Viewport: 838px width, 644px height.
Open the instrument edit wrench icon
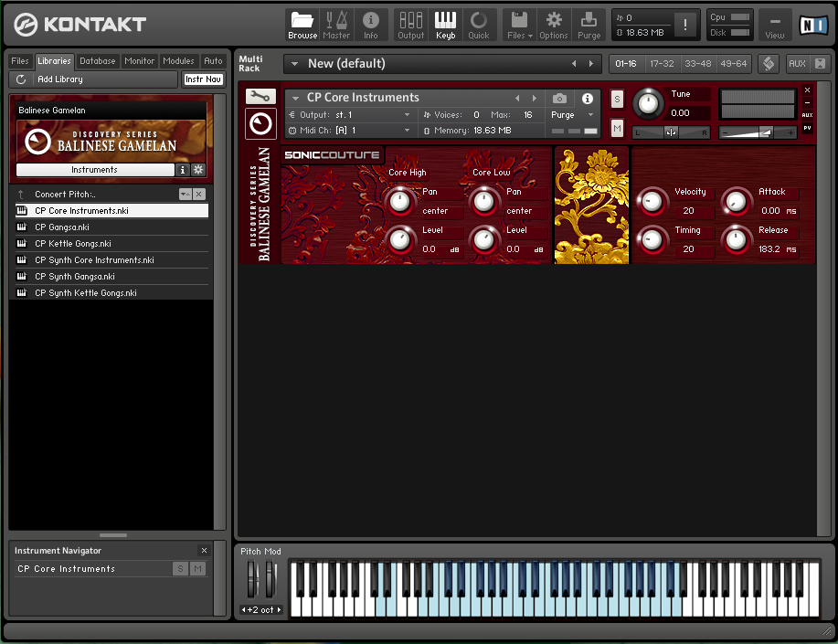pos(260,96)
